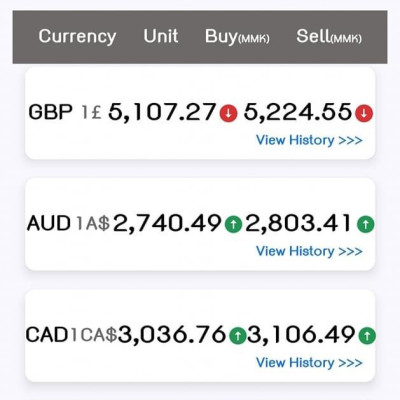Open View History for CAD

[x=309, y=362]
